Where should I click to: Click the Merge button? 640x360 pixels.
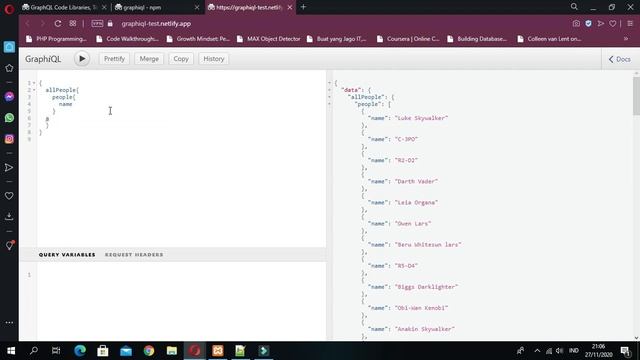coord(149,59)
